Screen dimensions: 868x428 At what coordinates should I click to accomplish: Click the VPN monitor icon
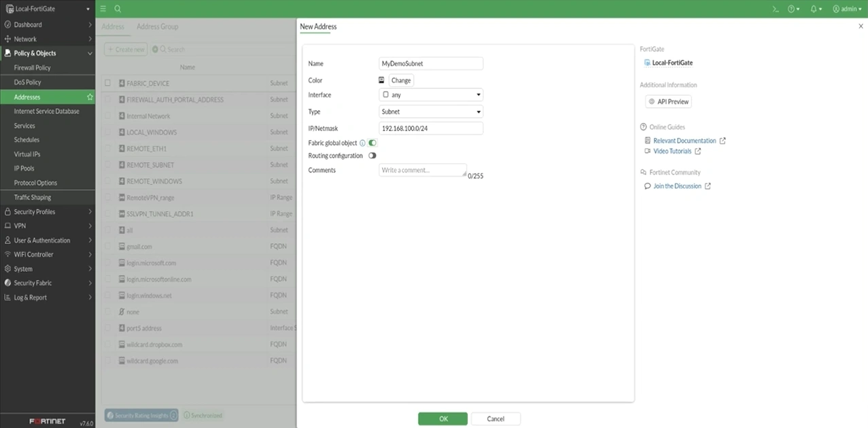point(7,226)
